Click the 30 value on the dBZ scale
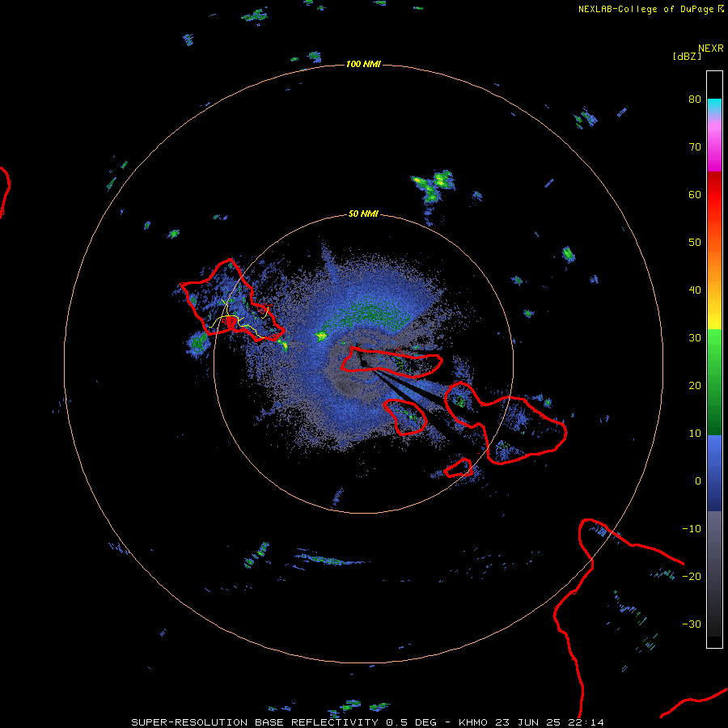Image resolution: width=728 pixels, height=728 pixels. click(x=695, y=338)
